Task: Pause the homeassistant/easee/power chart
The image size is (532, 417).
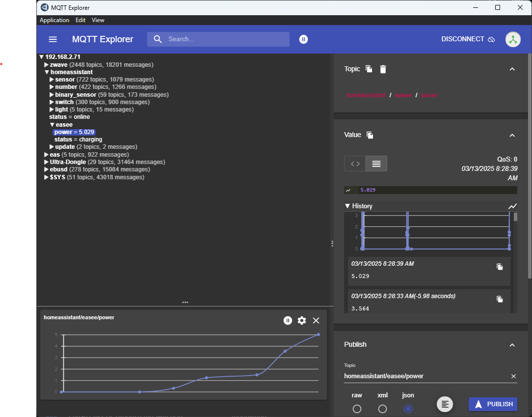Action: (288, 321)
